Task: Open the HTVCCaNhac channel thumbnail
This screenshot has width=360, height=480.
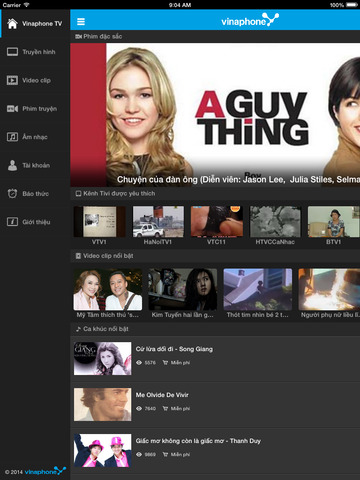Action: [x=275, y=221]
